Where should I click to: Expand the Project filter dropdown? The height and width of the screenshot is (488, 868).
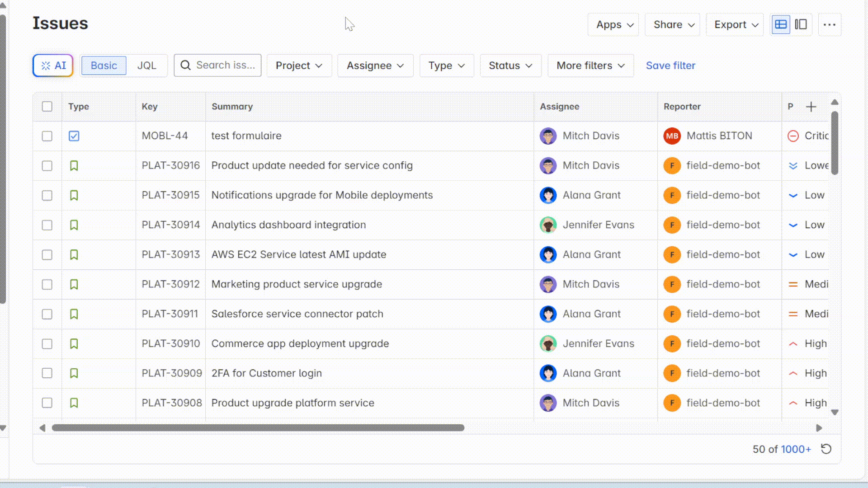coord(299,66)
